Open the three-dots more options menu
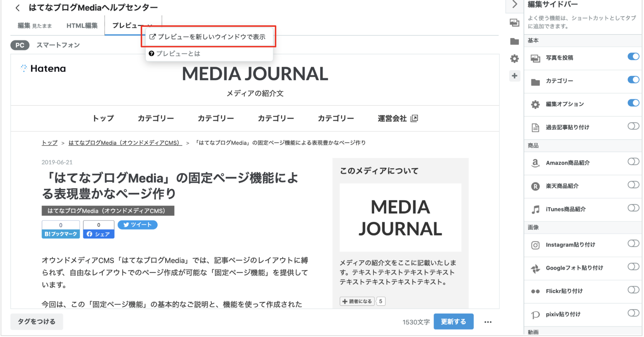Screen dimensions: 644x337 tap(488, 322)
